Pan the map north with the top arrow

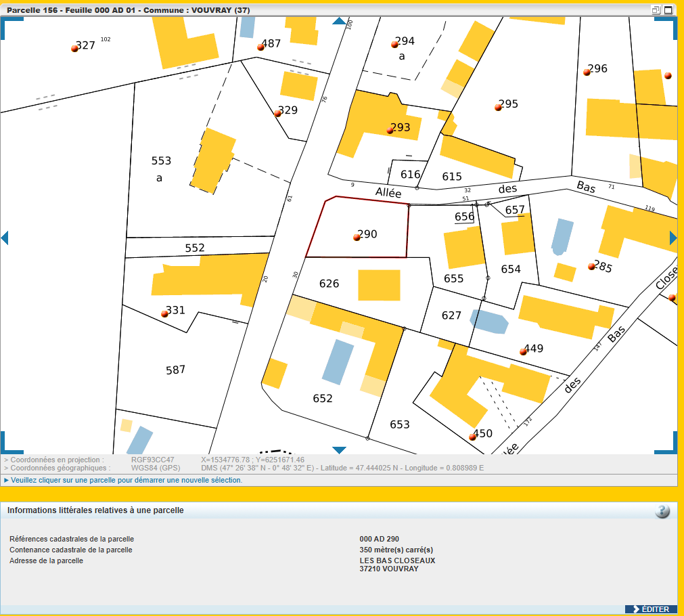point(339,21)
